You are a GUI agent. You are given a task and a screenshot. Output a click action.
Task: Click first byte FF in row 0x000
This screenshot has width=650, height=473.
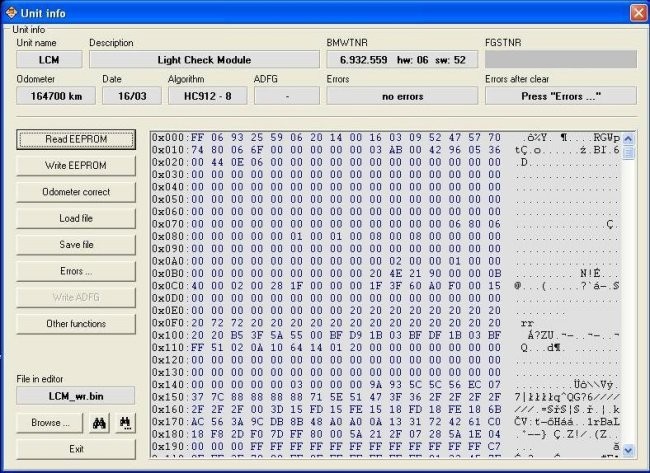click(197, 138)
